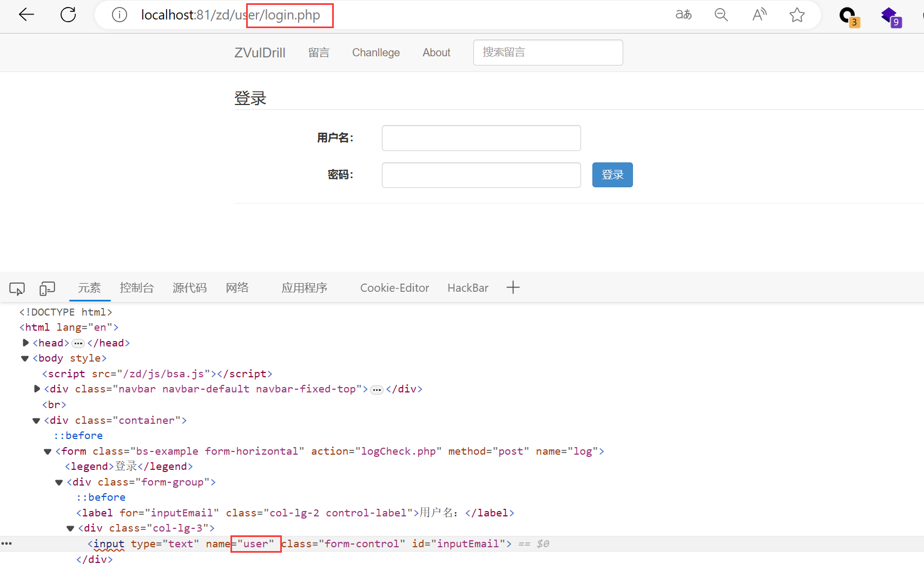Image resolution: width=924 pixels, height=570 pixels.
Task: Click the translate page icon
Action: pyautogui.click(x=684, y=15)
